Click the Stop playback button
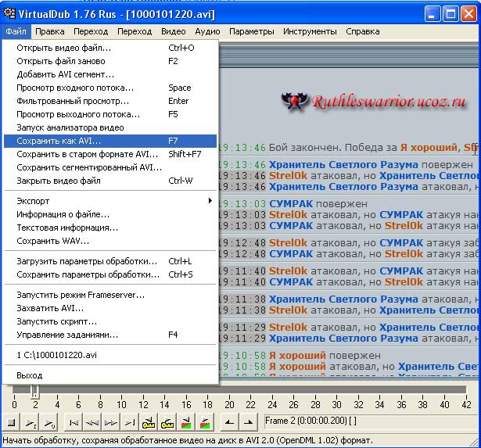This screenshot has width=481, height=448. point(12,423)
